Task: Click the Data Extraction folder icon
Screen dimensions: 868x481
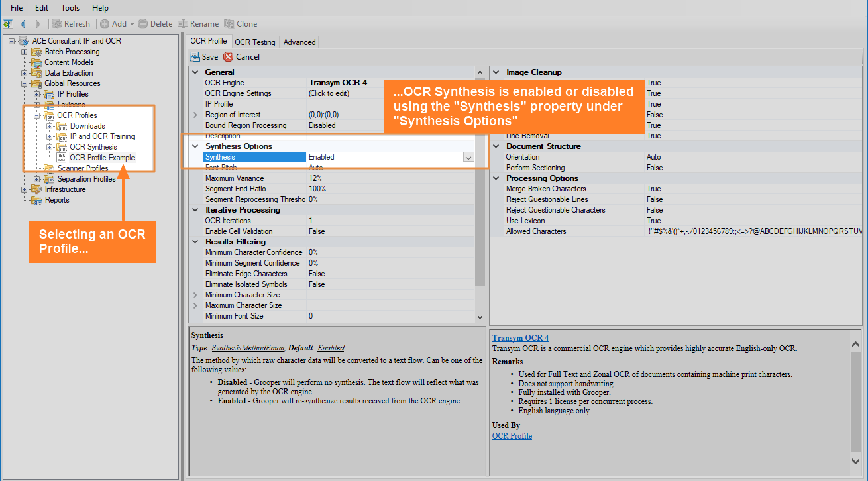Action: pyautogui.click(x=37, y=73)
